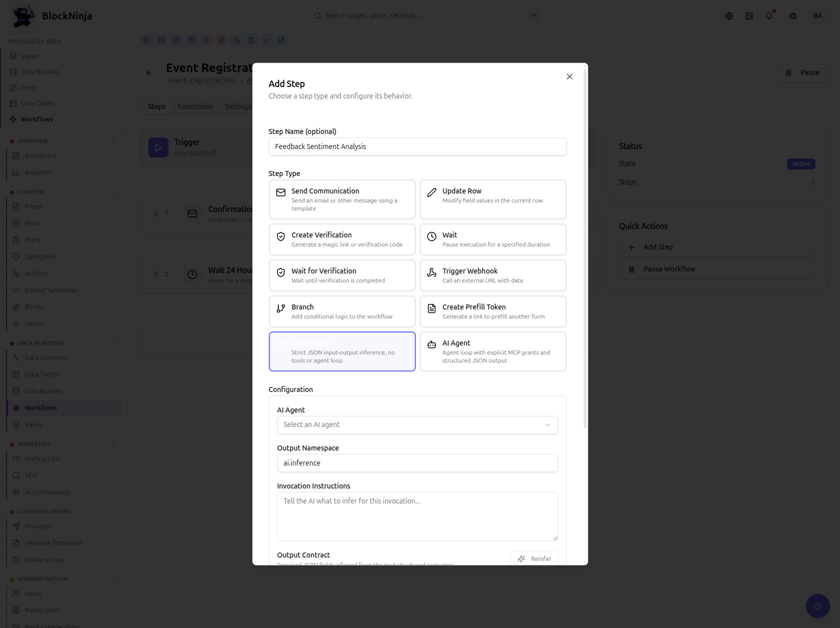Pick the Branch step type
The height and width of the screenshot is (628, 840).
point(342,311)
